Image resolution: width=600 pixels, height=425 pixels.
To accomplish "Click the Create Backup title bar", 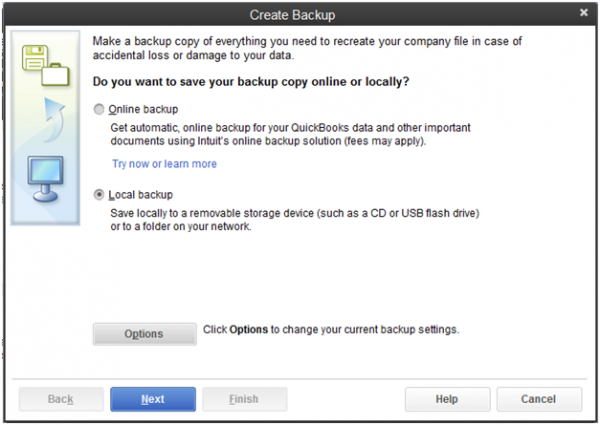I will pyautogui.click(x=299, y=12).
